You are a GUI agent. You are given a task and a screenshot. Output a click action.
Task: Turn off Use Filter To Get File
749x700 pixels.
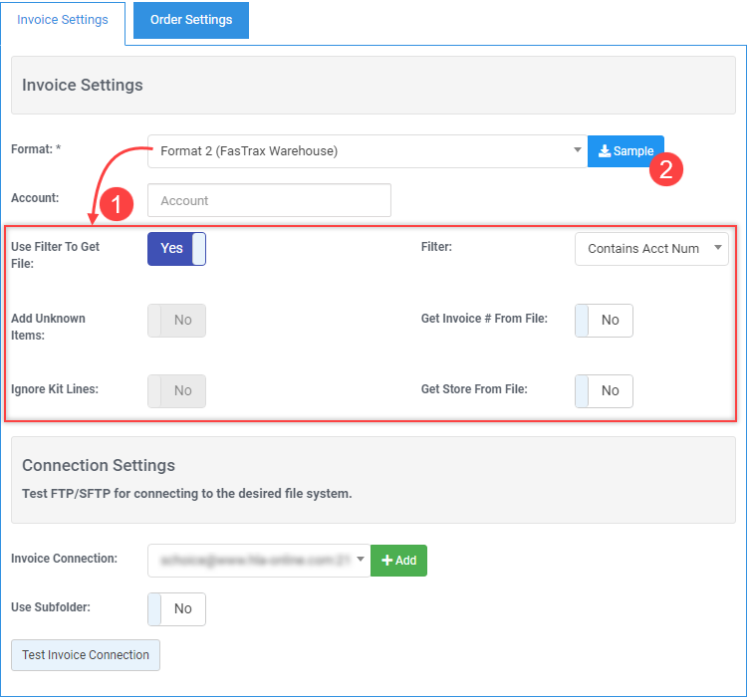point(176,249)
